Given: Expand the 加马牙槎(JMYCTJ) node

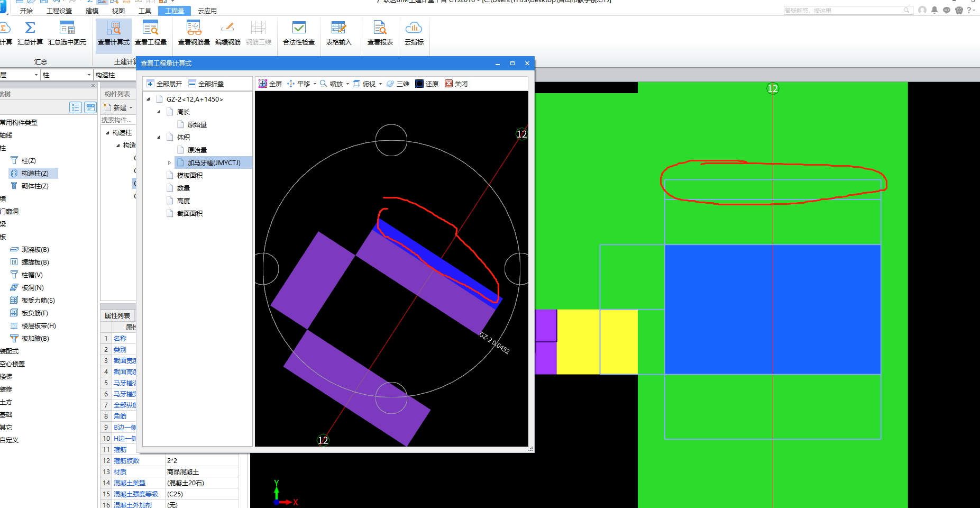Looking at the screenshot, I should pyautogui.click(x=169, y=162).
